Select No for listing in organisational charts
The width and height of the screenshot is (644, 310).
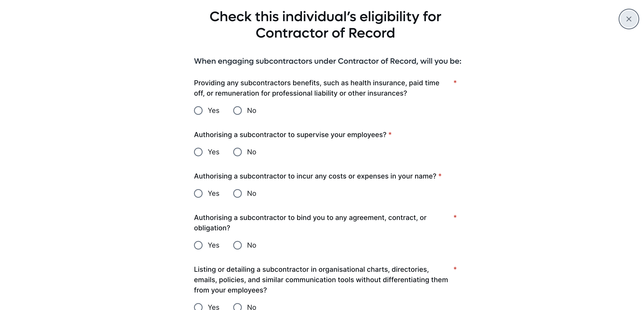coord(237,307)
